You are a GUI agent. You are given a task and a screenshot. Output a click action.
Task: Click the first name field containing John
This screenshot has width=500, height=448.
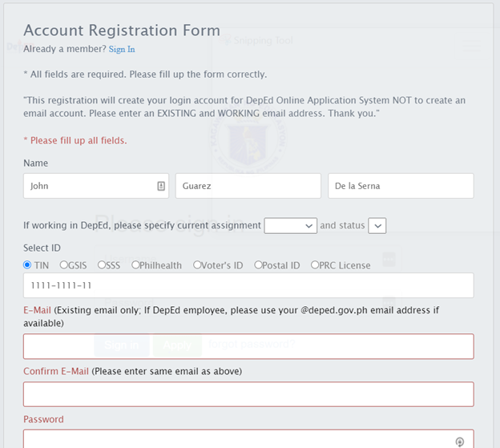[96, 186]
